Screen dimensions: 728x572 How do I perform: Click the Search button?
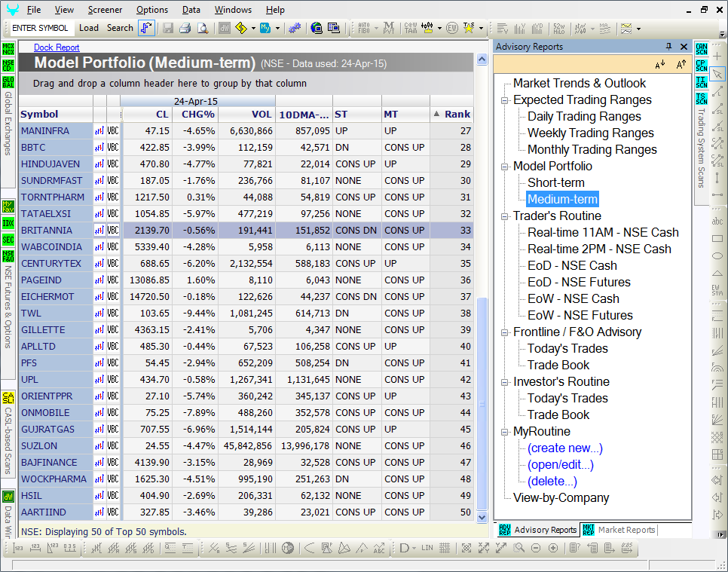[x=120, y=28]
